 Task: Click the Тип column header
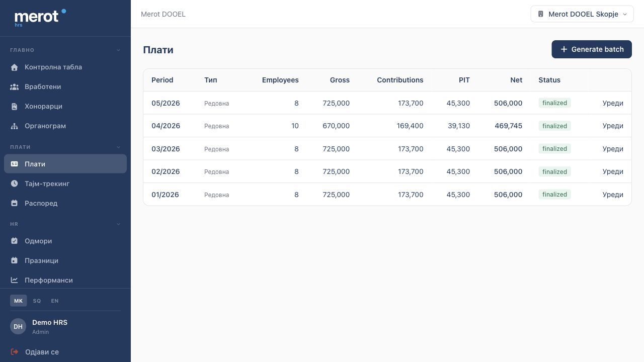(x=211, y=80)
